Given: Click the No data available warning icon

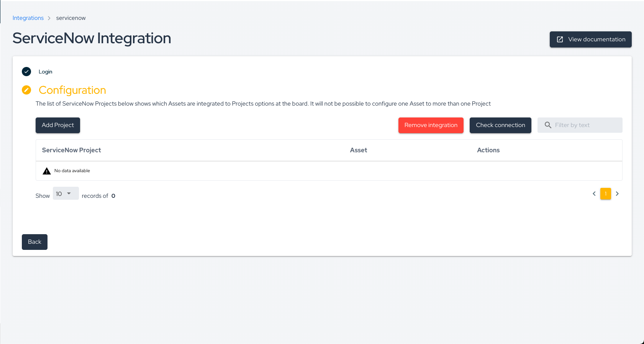Looking at the screenshot, I should pyautogui.click(x=47, y=171).
